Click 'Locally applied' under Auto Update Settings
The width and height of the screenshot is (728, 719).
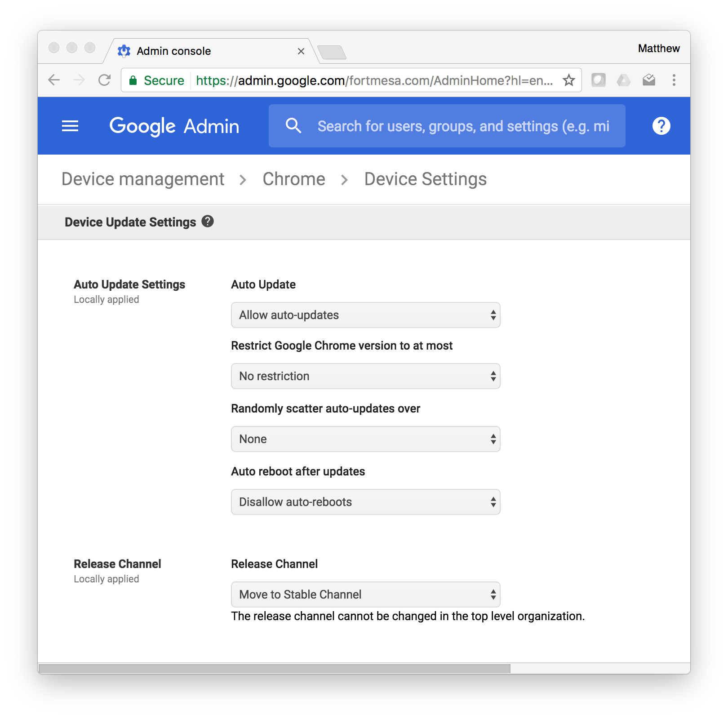(107, 300)
